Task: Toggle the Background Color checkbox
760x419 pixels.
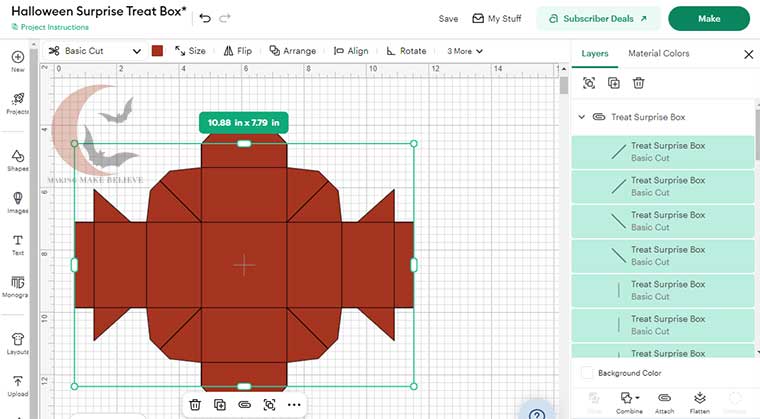Action: [587, 373]
